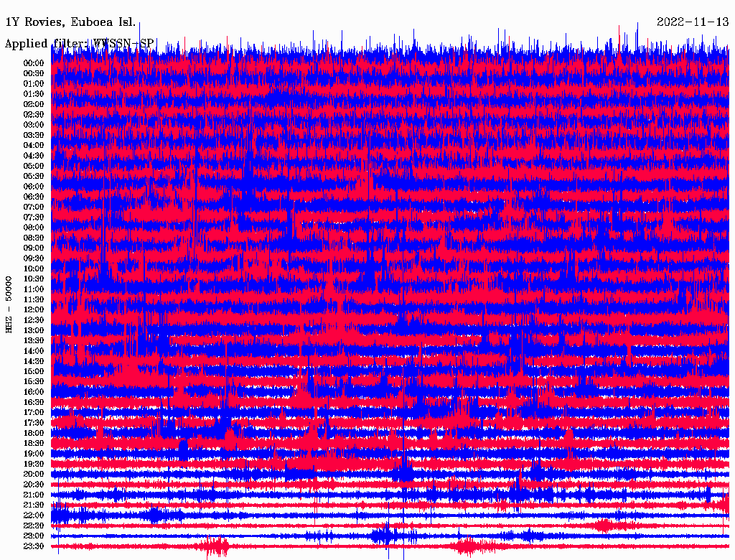Image resolution: width=735 pixels, height=560 pixels.
Task: Click the 01:30 time label
Action: click(x=34, y=94)
